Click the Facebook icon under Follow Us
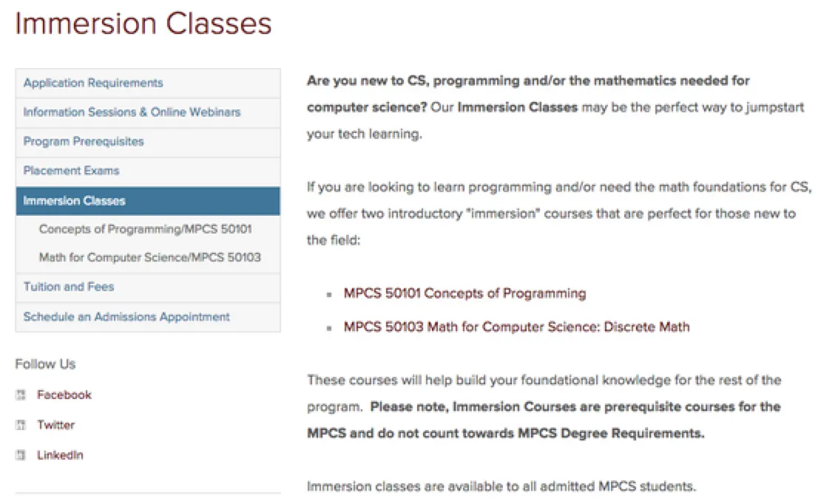The width and height of the screenshot is (821, 504). pyautogui.click(x=21, y=395)
